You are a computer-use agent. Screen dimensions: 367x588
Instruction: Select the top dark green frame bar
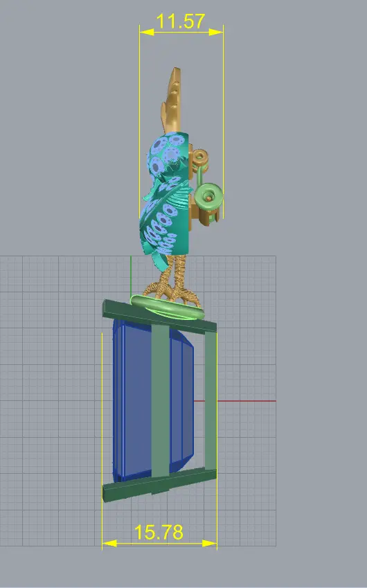click(160, 316)
